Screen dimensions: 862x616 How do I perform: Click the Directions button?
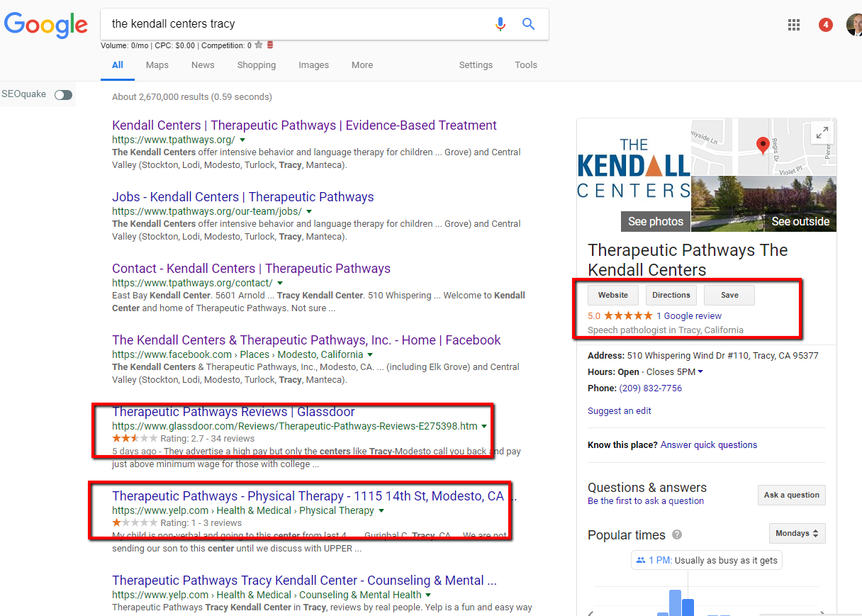(671, 295)
